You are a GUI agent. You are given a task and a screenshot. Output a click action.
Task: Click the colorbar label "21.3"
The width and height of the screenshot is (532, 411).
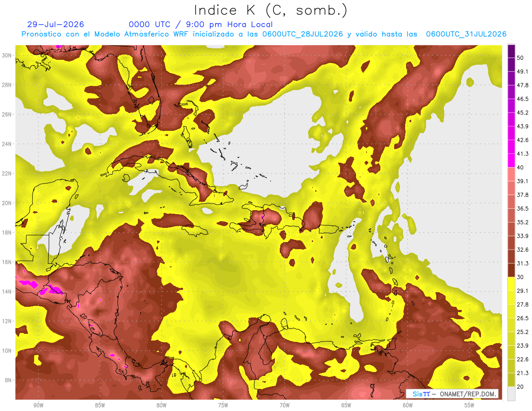[522, 373]
